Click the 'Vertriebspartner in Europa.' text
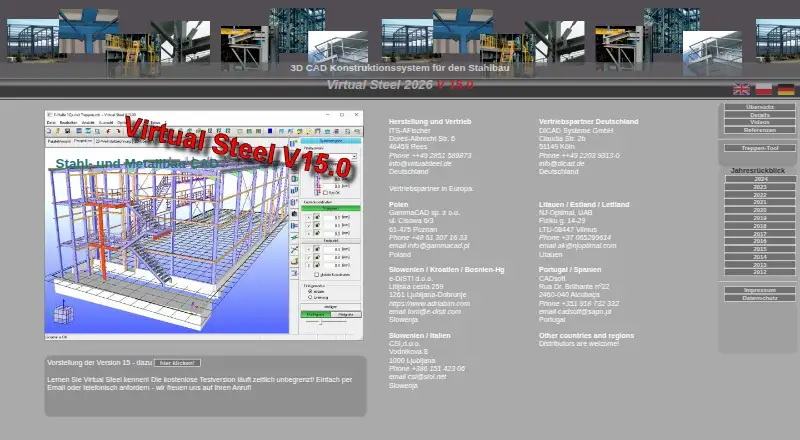This screenshot has height=440, width=800. tap(431, 188)
